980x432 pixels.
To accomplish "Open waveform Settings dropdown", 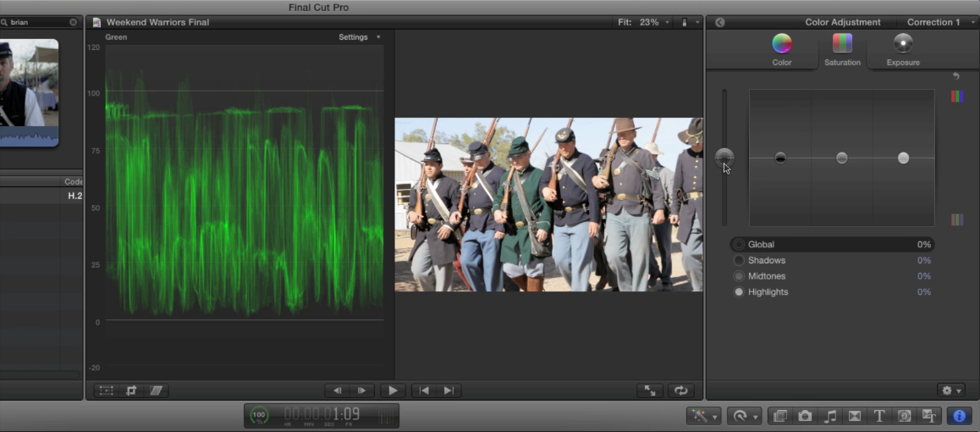I will click(x=360, y=37).
